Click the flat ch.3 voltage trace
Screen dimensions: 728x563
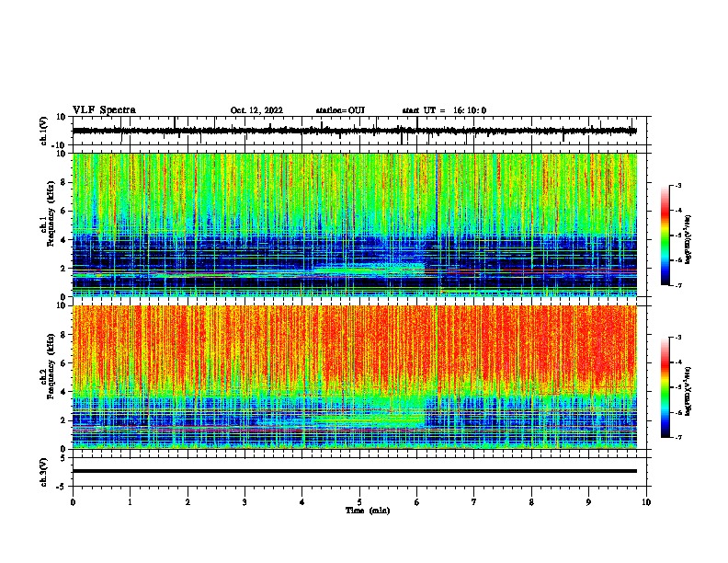[355, 471]
